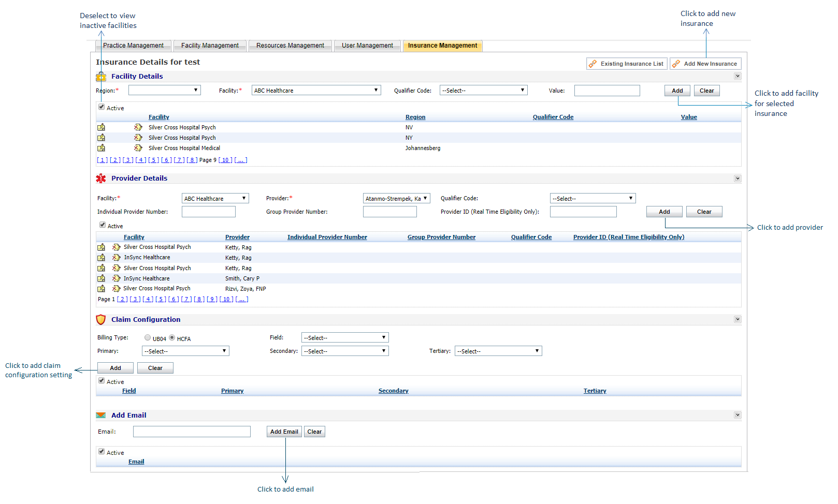Click delete icon for Smith, Cary P row
The image size is (838, 504).
pyautogui.click(x=117, y=278)
